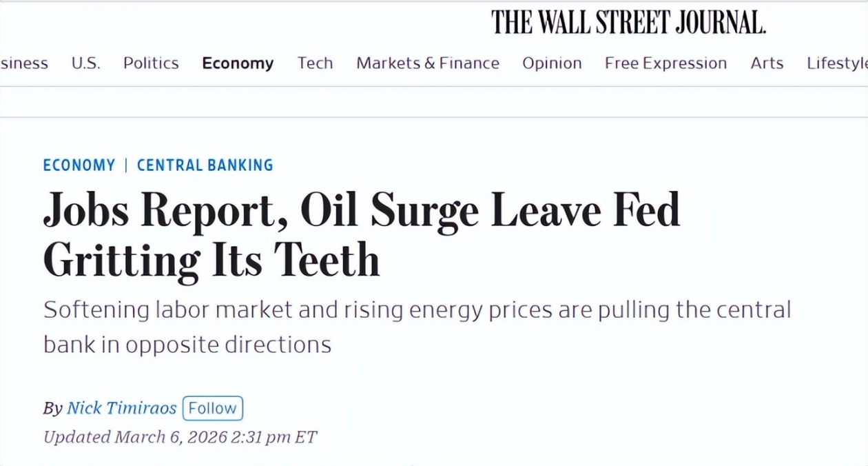The height and width of the screenshot is (466, 868).
Task: Click the Updated March 6, 2026 timestamp
Action: click(180, 437)
